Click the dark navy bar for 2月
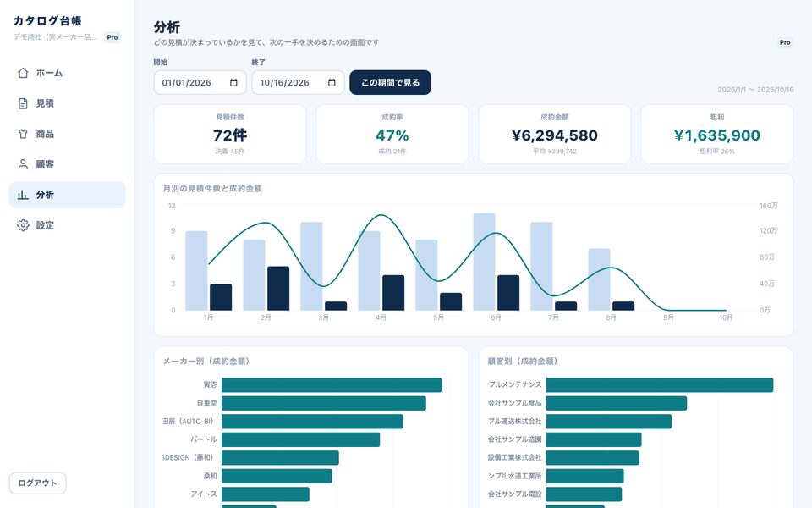812x508 pixels. [x=278, y=288]
